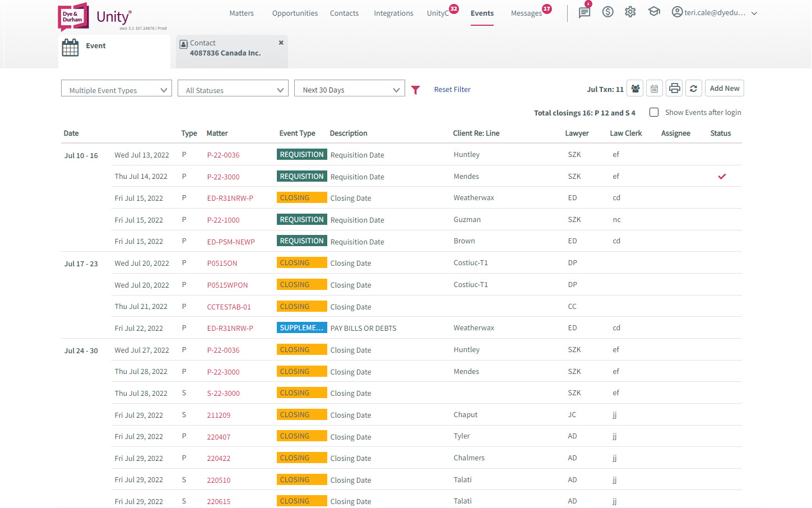Close the Contact tab
Viewport: 812px width, 508px height.
coord(281,43)
